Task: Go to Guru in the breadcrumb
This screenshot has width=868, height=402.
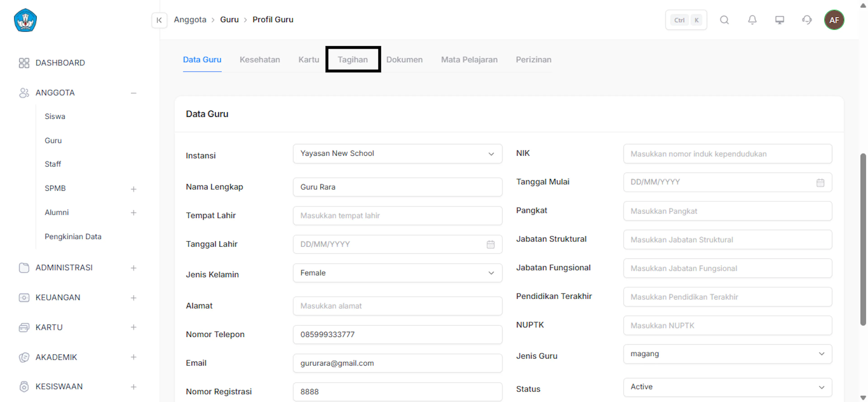Action: tap(229, 19)
